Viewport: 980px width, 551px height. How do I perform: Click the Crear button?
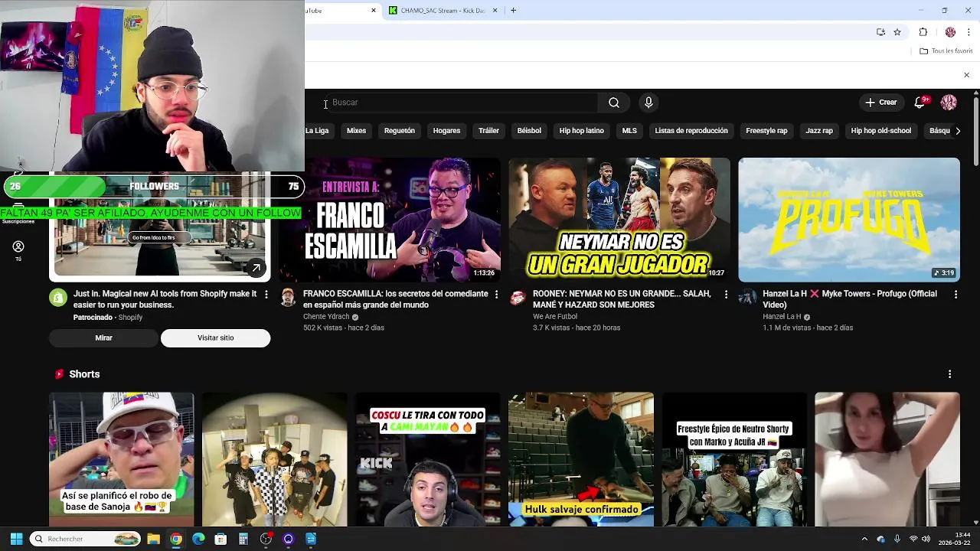coord(880,103)
